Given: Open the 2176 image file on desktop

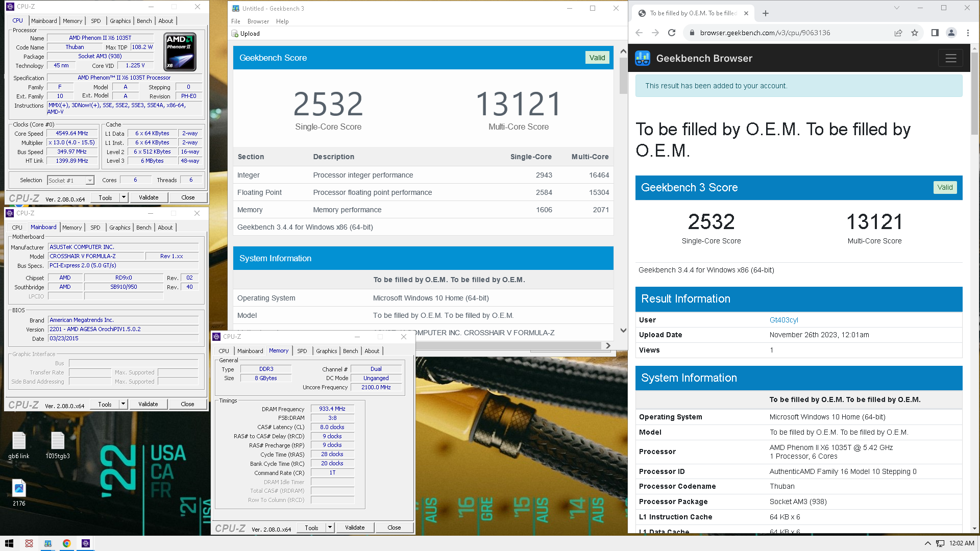Looking at the screenshot, I should click(19, 492).
